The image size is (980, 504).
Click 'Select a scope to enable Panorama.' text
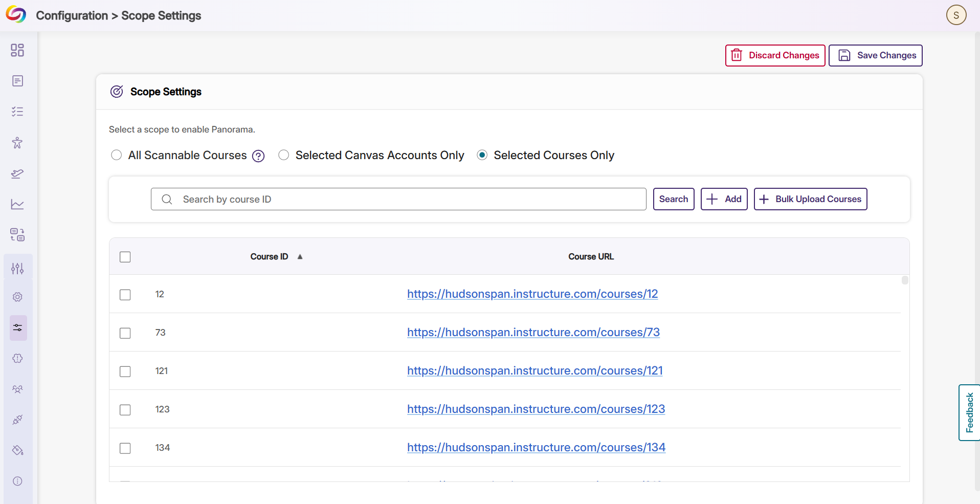[182, 129]
